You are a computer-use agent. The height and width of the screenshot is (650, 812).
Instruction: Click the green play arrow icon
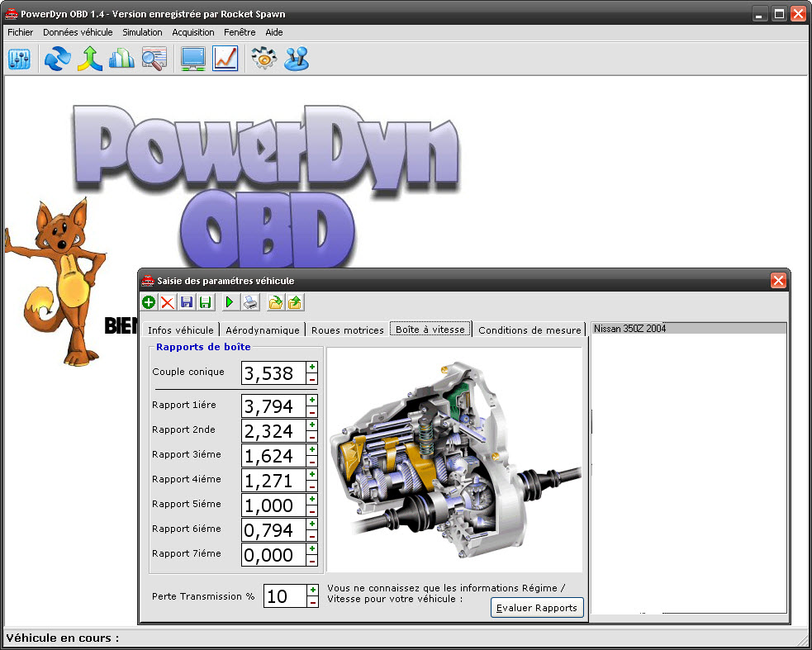coord(229,303)
